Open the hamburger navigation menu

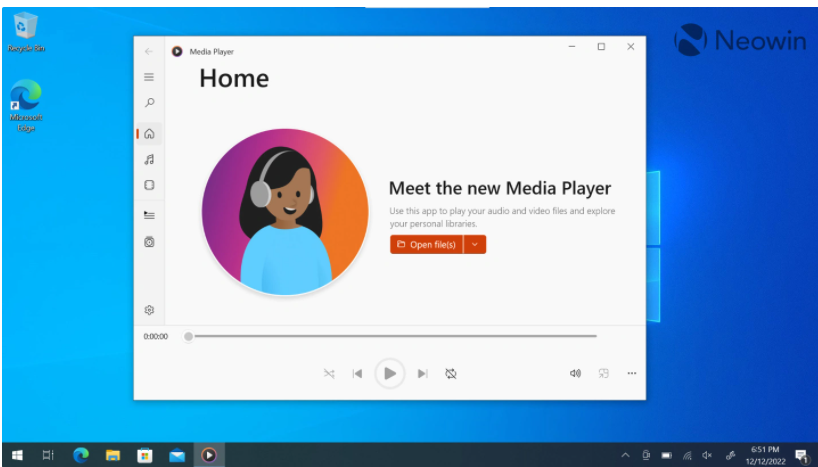pyautogui.click(x=149, y=77)
